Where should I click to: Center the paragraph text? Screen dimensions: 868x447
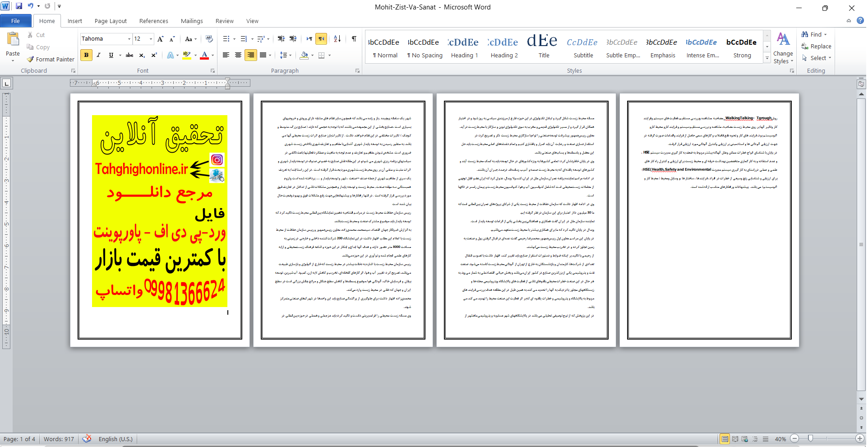pos(238,55)
